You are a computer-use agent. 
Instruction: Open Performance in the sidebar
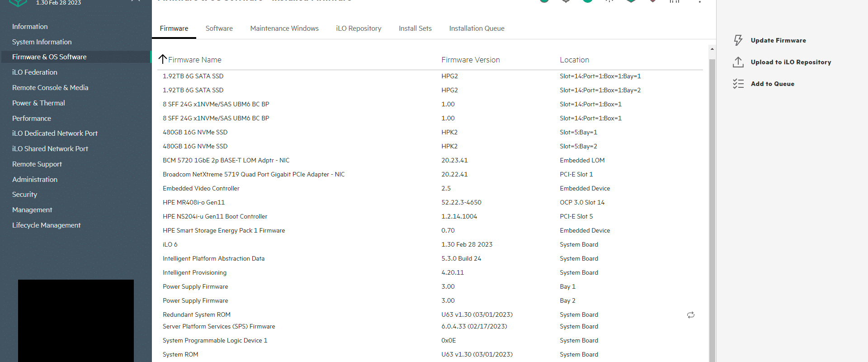pos(32,119)
